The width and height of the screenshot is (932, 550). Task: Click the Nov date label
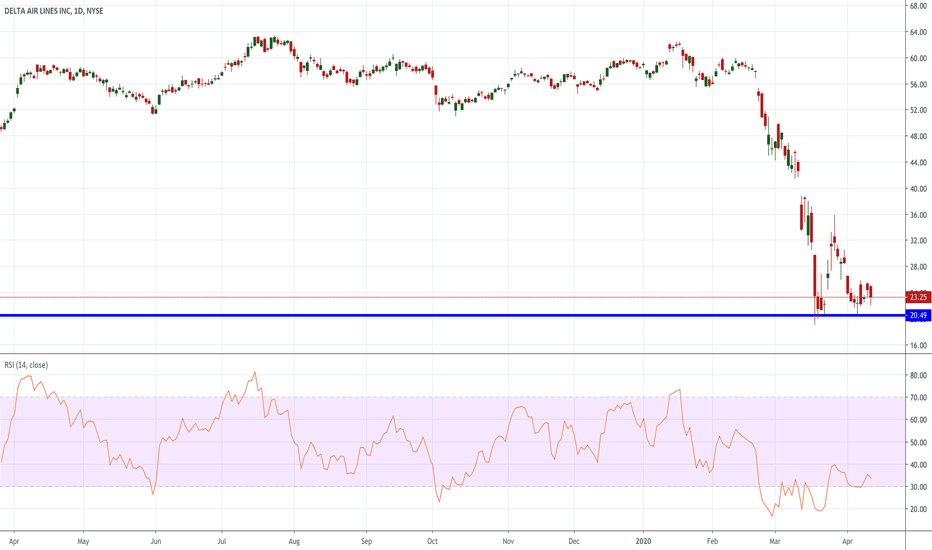click(508, 541)
